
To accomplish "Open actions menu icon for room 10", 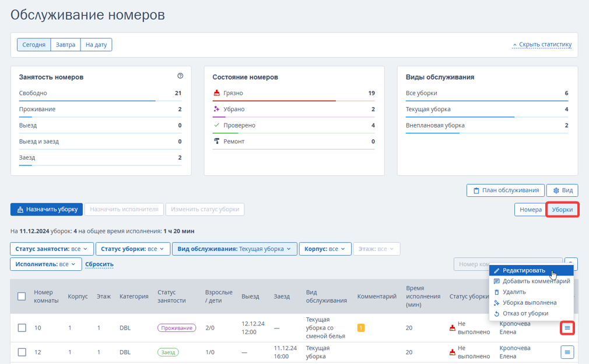I will click(567, 328).
